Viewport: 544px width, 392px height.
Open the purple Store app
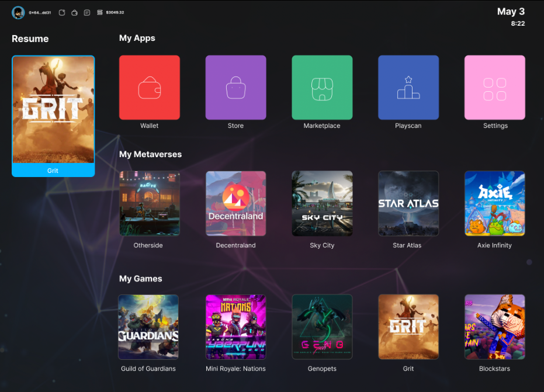point(236,88)
